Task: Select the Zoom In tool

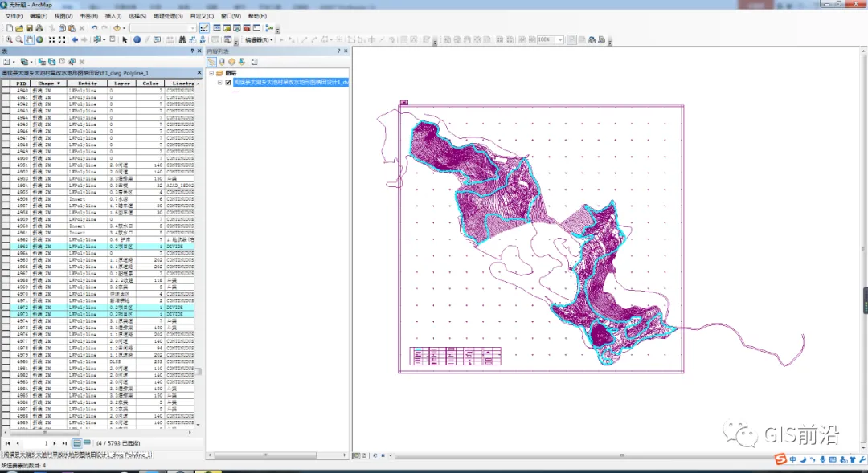Action: click(x=9, y=40)
